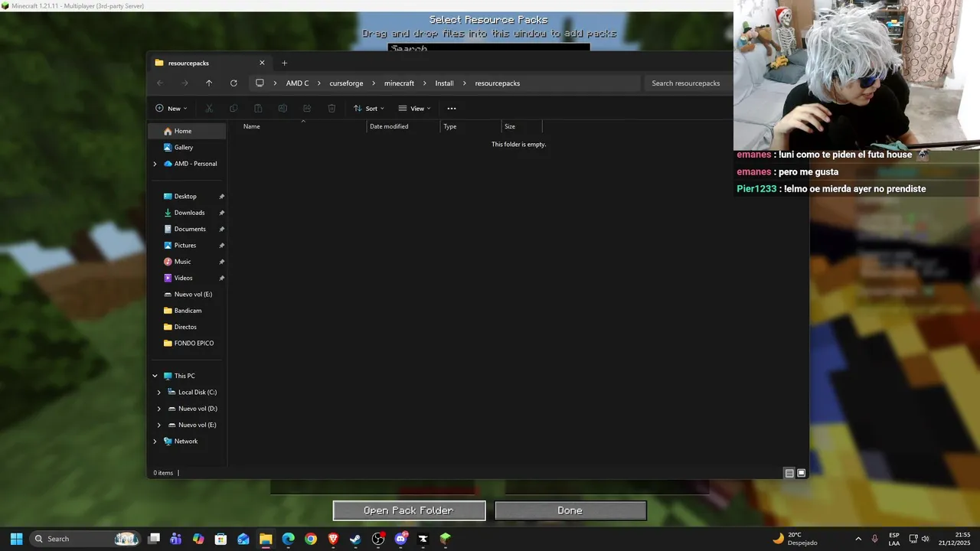Click the Share toolbar icon

[x=307, y=109]
